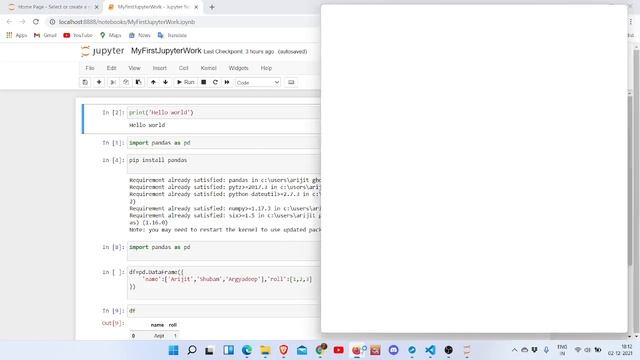Click the Jupyter logo
The image size is (640, 360).
pos(102,51)
